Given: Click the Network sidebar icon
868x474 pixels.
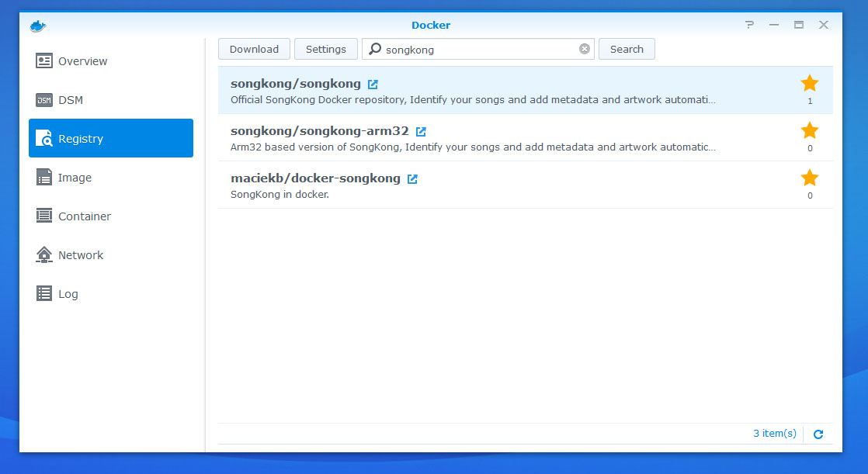Looking at the screenshot, I should click(44, 254).
